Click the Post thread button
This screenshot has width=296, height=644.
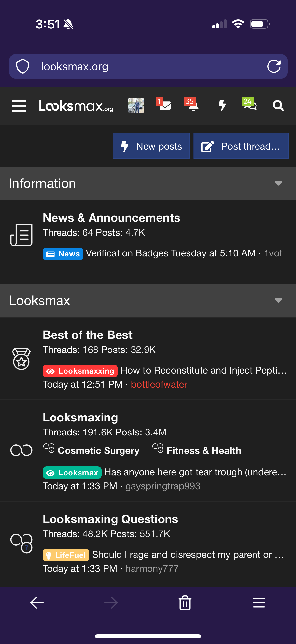point(241,146)
